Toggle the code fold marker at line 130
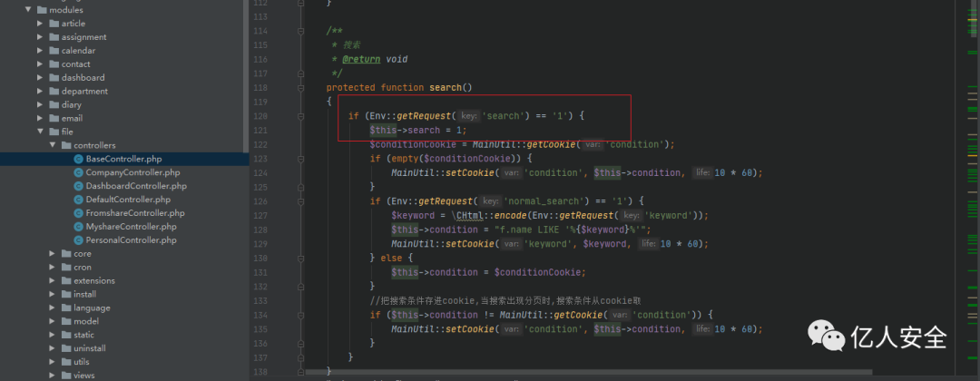 click(x=301, y=258)
